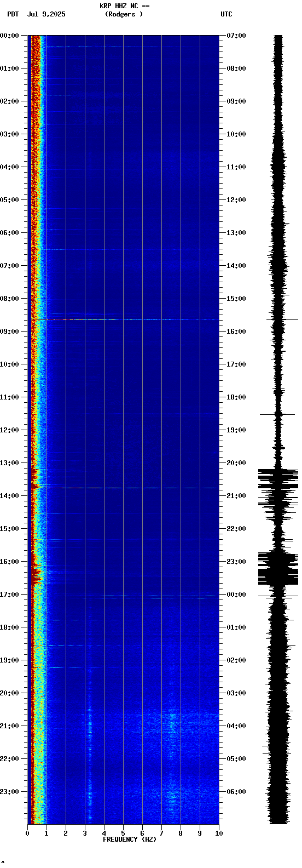Click the frequency axis tick label 2
302x868 pixels.
[66, 833]
